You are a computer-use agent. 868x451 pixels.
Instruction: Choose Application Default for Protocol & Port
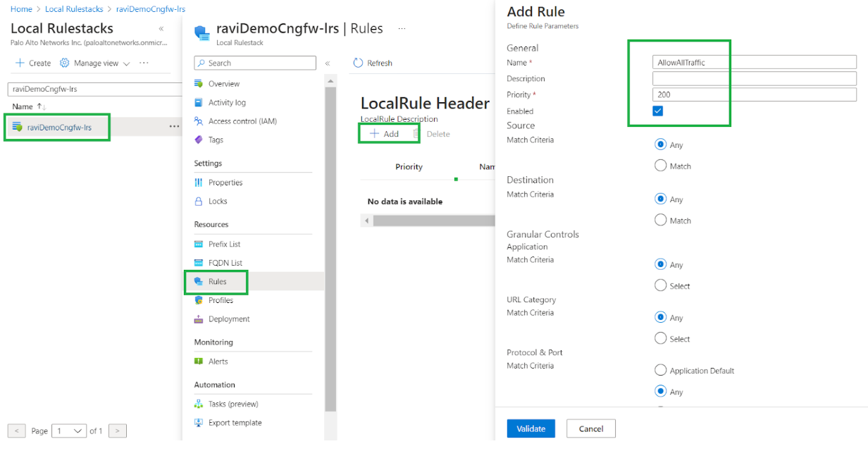tap(660, 370)
